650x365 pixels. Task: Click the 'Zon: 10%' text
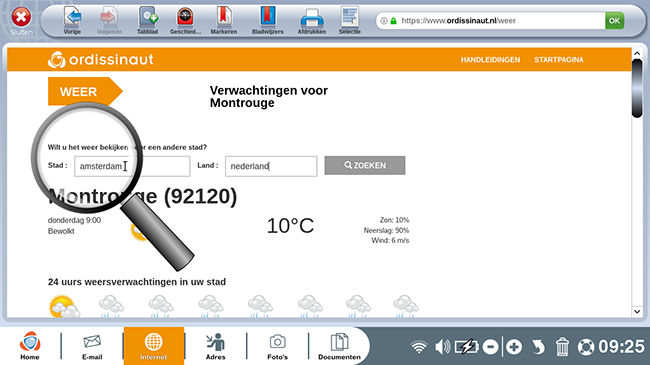pos(394,220)
